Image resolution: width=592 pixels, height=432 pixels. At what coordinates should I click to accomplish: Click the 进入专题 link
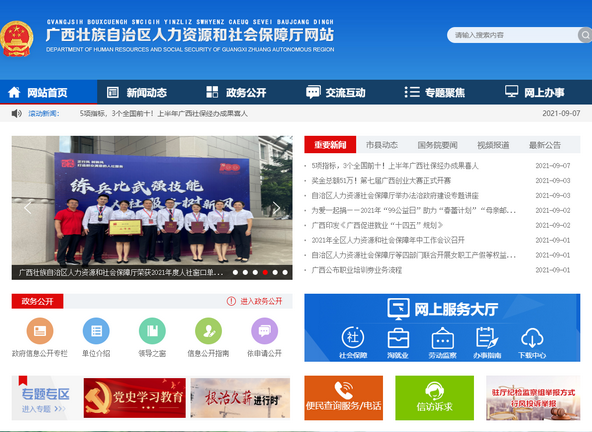point(43,409)
